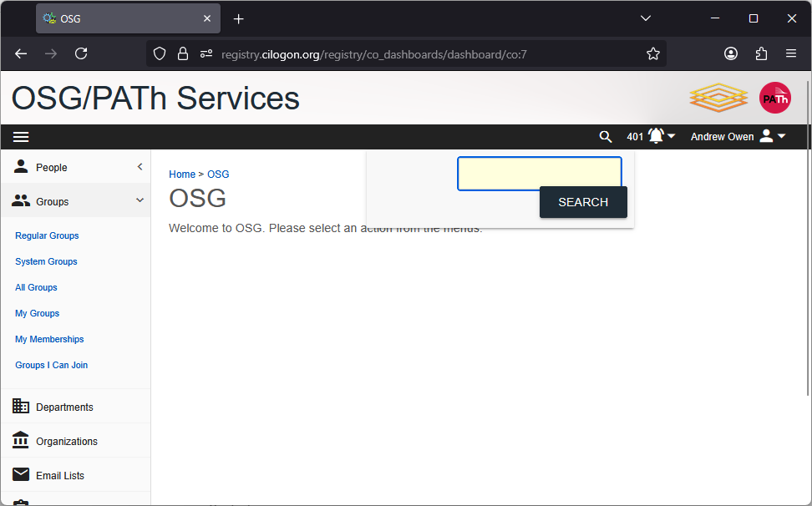Open the hamburger navigation menu

click(21, 136)
